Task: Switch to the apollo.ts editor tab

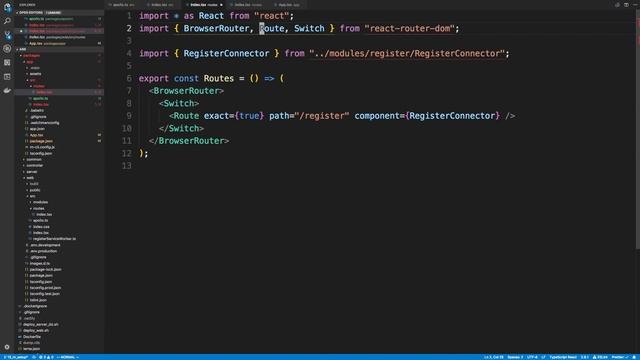Action: click(x=123, y=5)
